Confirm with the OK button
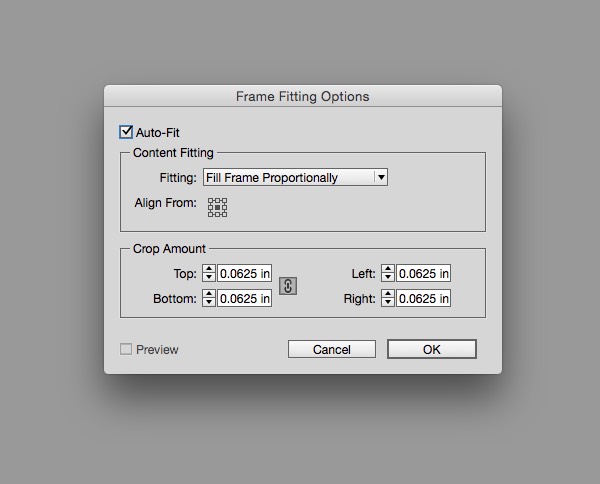 tap(432, 349)
